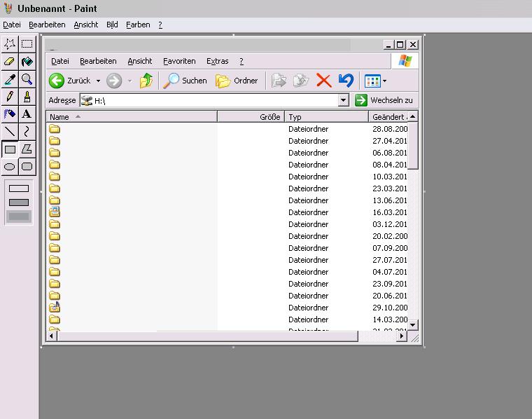The width and height of the screenshot is (532, 419).
Task: Open the Zurück history dropdown arrow
Action: (x=98, y=81)
